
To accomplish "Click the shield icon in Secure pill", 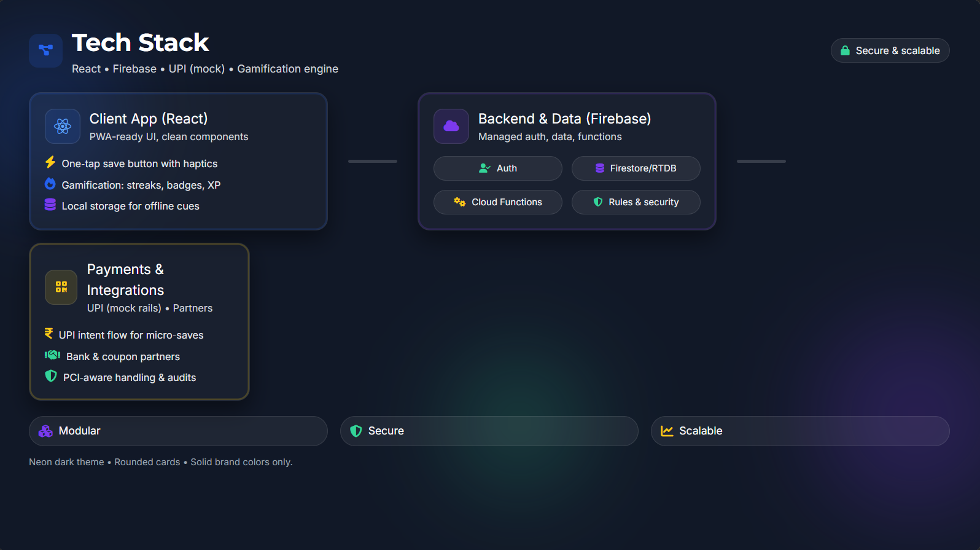I will pyautogui.click(x=356, y=431).
